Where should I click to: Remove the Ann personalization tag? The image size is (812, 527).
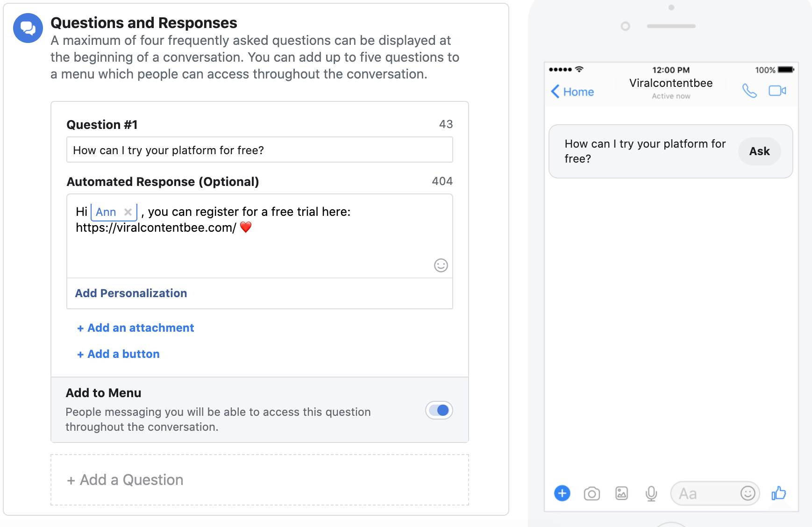(x=128, y=212)
